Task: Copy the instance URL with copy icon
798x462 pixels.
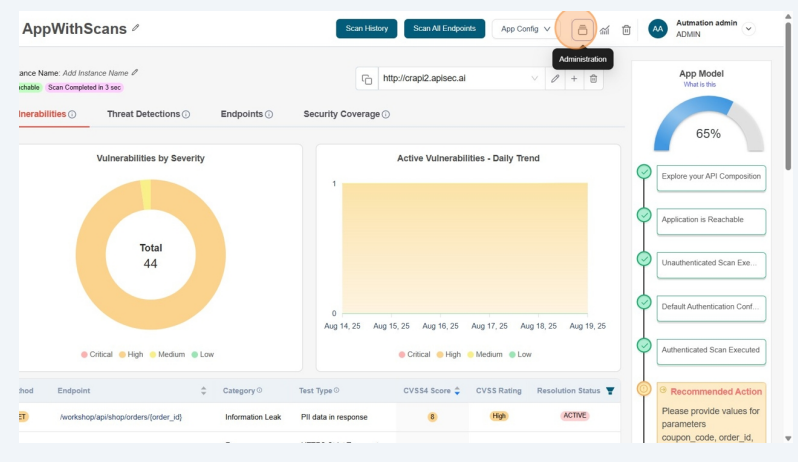Action: 367,79
